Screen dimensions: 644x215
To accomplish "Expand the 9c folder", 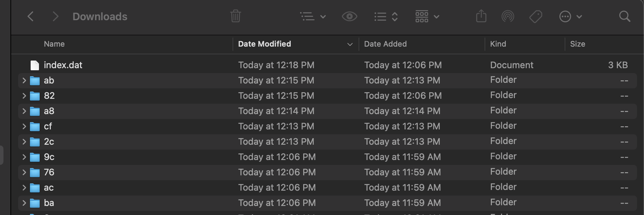I will click(x=24, y=157).
